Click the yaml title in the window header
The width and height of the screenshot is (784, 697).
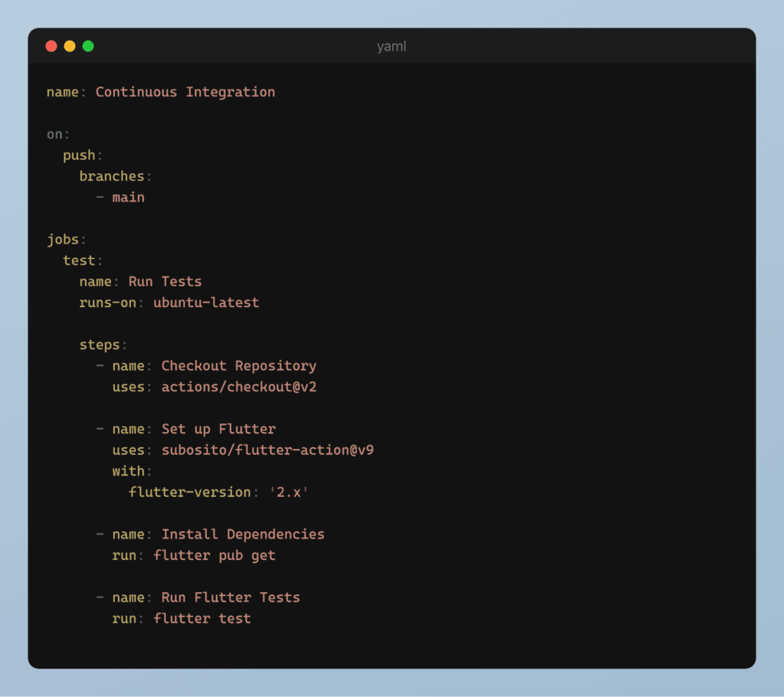coord(391,47)
